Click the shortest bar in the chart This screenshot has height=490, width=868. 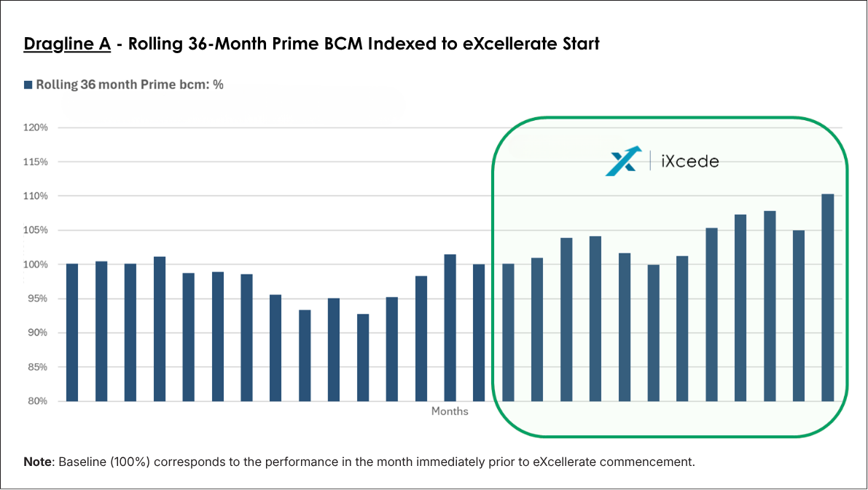tap(363, 357)
